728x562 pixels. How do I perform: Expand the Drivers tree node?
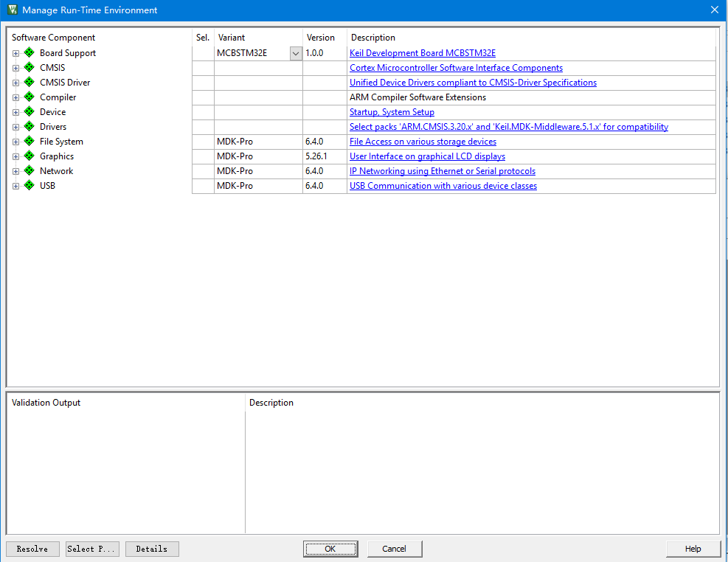pos(15,127)
